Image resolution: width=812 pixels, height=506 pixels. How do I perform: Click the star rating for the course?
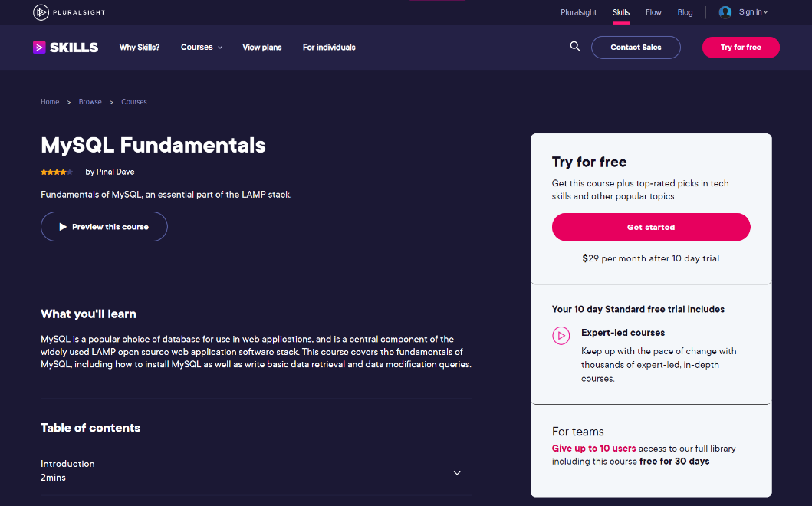(57, 172)
